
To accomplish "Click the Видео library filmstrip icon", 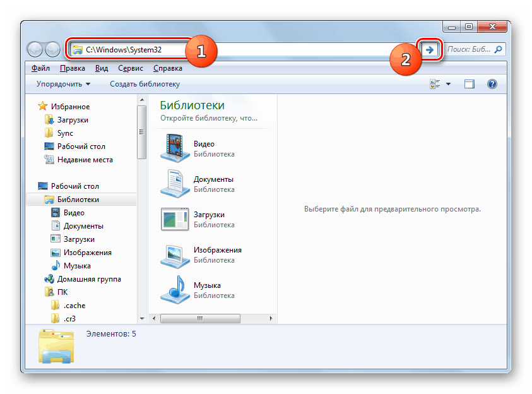I will (x=175, y=148).
